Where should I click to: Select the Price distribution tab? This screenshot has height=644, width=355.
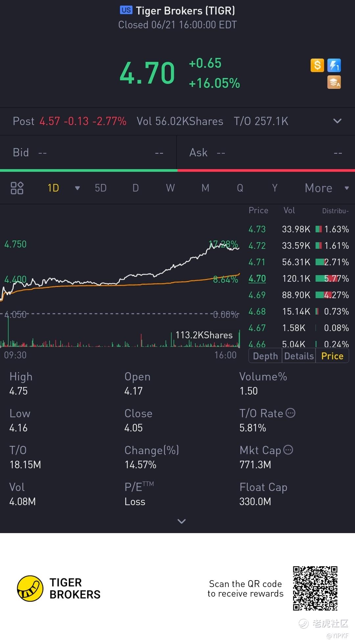click(332, 356)
